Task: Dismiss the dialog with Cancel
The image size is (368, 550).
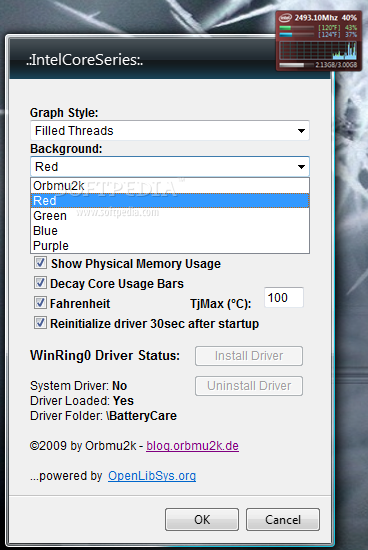Action: [x=283, y=519]
